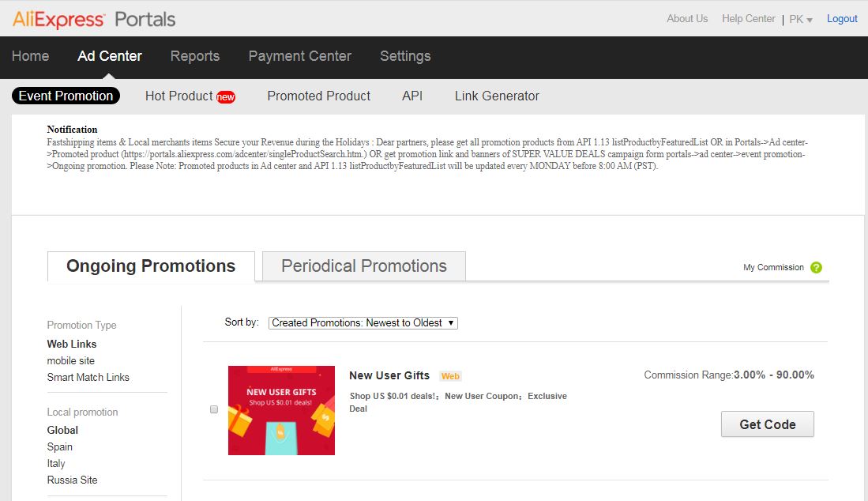Click the Get Code button
The width and height of the screenshot is (868, 501).
tap(767, 424)
